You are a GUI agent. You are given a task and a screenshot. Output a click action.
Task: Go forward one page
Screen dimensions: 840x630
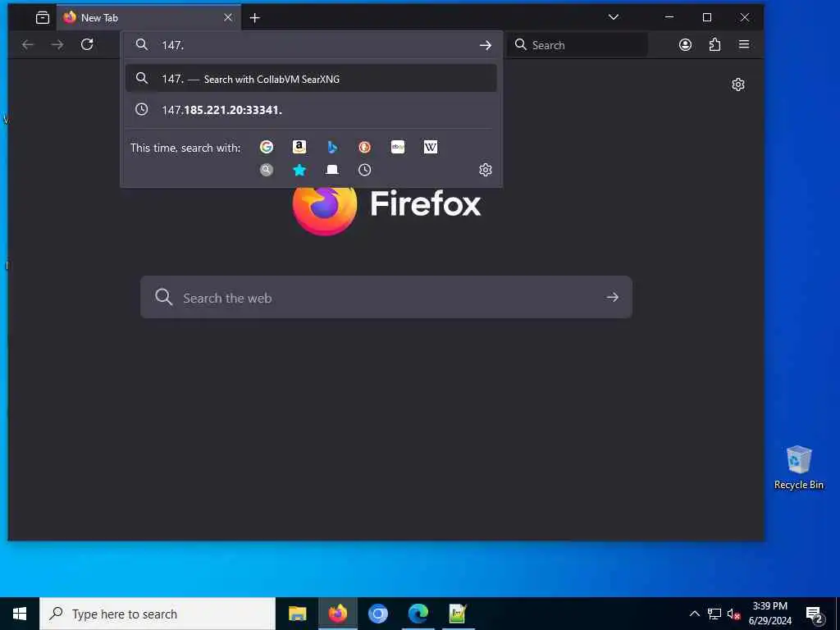[x=57, y=44]
